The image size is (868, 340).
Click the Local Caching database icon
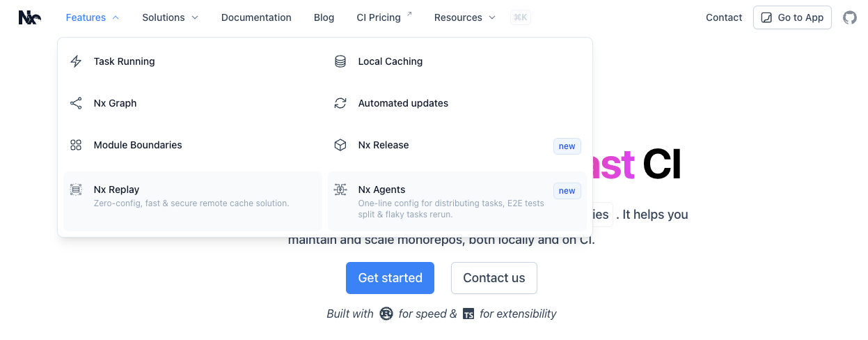point(340,61)
